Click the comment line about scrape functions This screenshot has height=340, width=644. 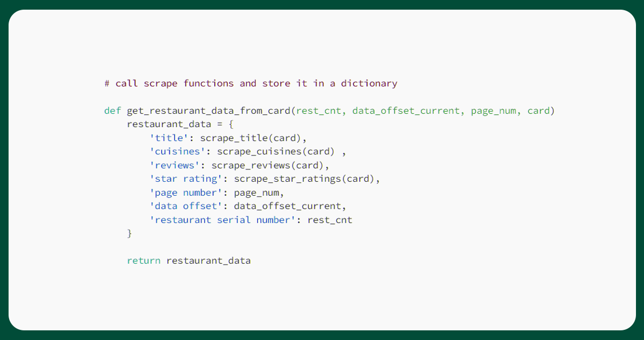point(251,84)
